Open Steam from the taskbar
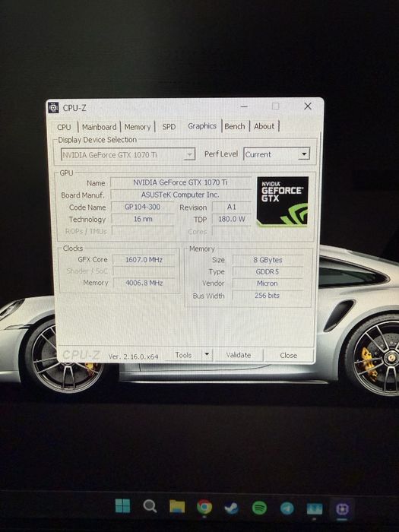The width and height of the screenshot is (399, 532). pyautogui.click(x=231, y=508)
